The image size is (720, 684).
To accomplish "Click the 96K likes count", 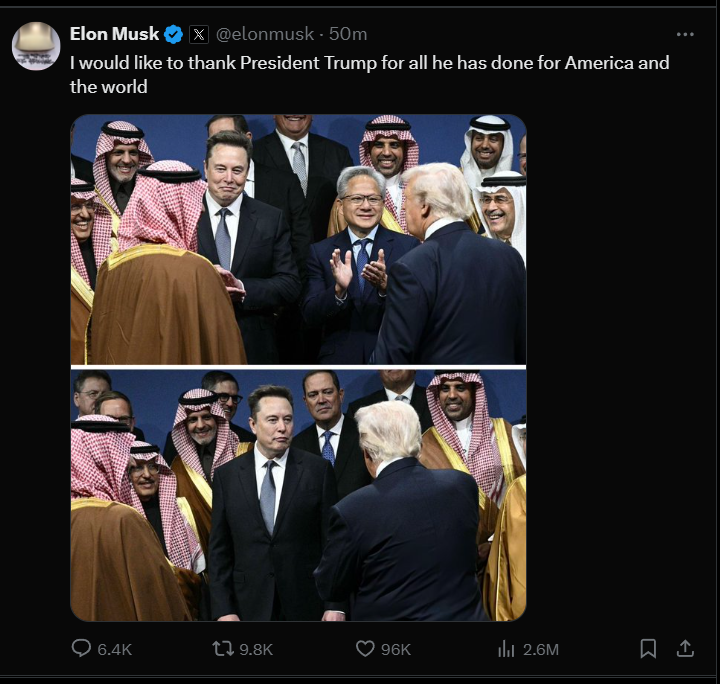I will click(396, 649).
